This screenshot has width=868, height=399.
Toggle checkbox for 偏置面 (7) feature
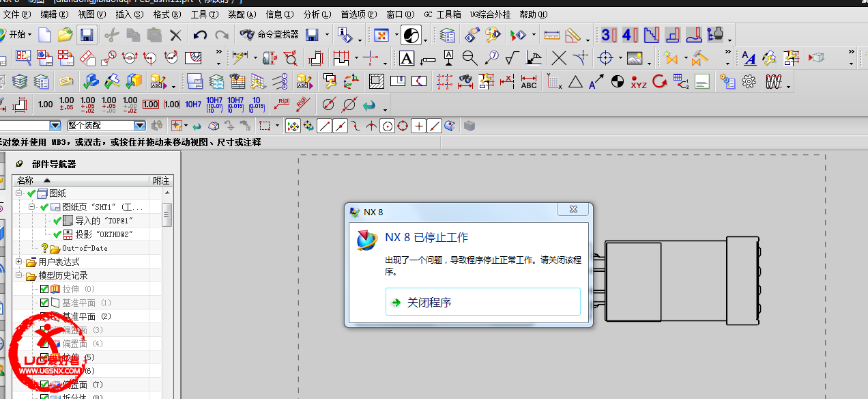44,385
